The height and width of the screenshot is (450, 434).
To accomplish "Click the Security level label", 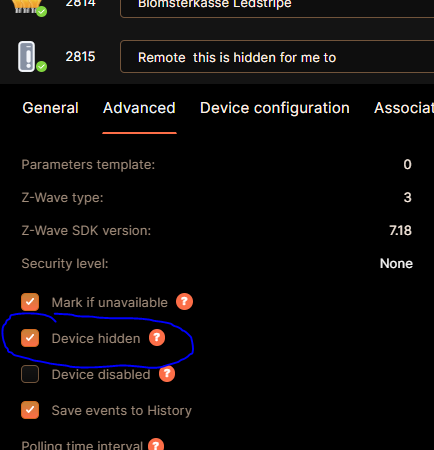I will pyautogui.click(x=65, y=264).
